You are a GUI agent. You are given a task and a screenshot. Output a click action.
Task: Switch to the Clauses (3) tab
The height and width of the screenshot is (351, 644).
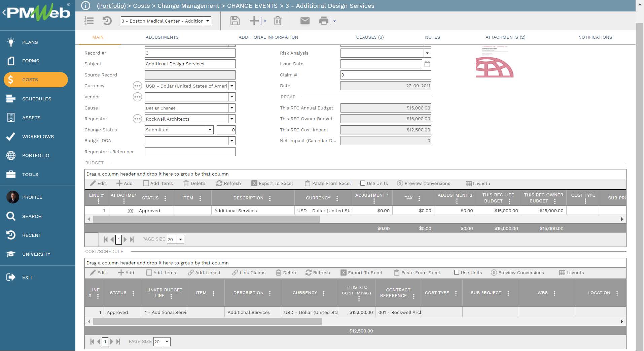370,37
